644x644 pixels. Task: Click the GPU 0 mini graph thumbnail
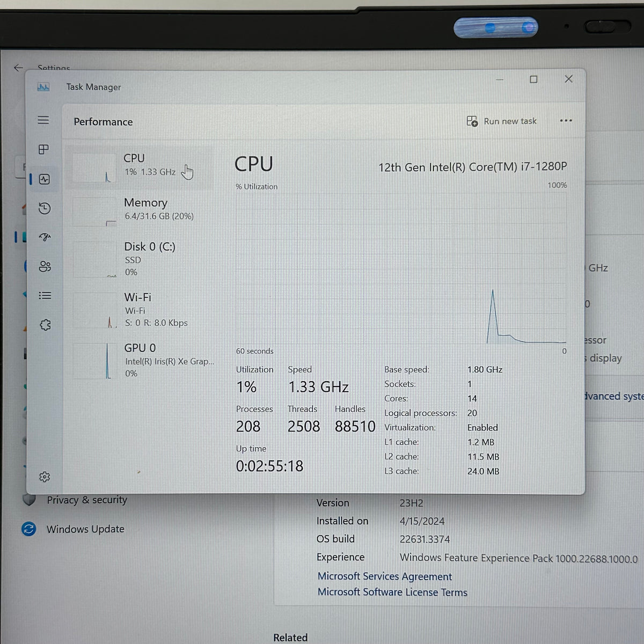94,361
